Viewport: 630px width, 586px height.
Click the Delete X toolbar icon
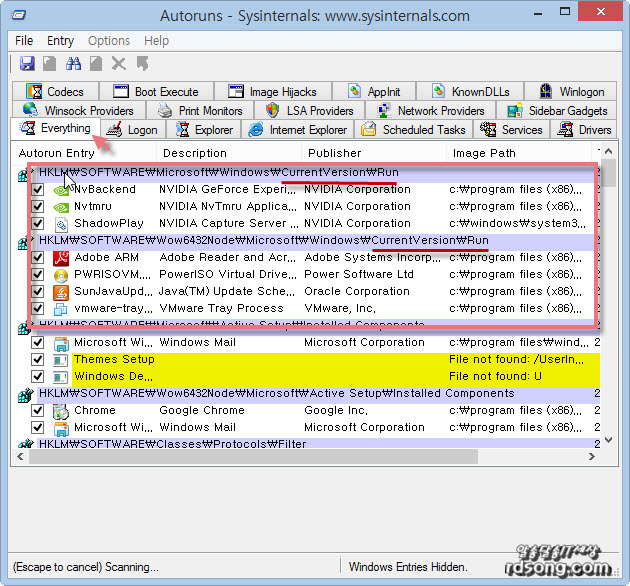tap(119, 64)
